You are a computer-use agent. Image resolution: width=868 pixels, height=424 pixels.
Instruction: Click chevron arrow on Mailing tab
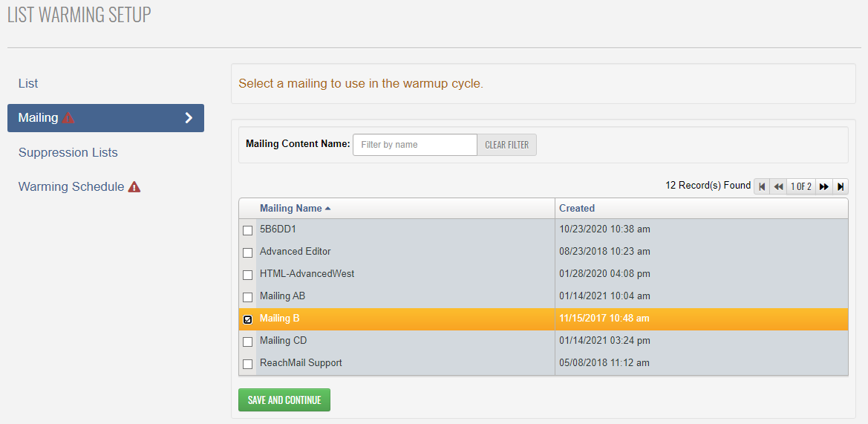(189, 118)
